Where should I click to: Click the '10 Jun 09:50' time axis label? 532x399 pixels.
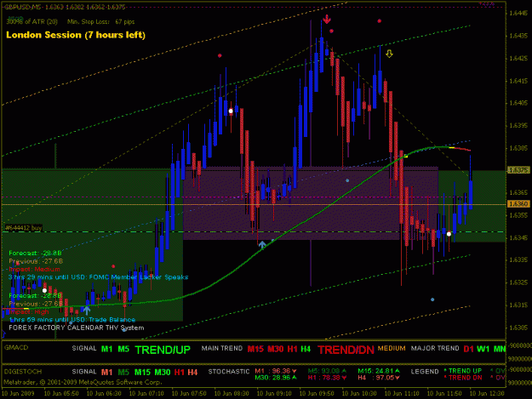[317, 394]
